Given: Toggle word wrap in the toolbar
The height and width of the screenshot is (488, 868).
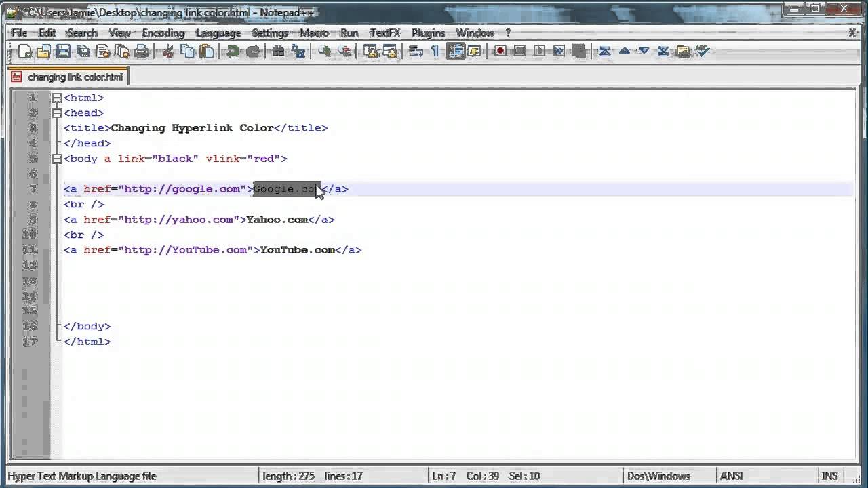Looking at the screenshot, I should click(416, 52).
